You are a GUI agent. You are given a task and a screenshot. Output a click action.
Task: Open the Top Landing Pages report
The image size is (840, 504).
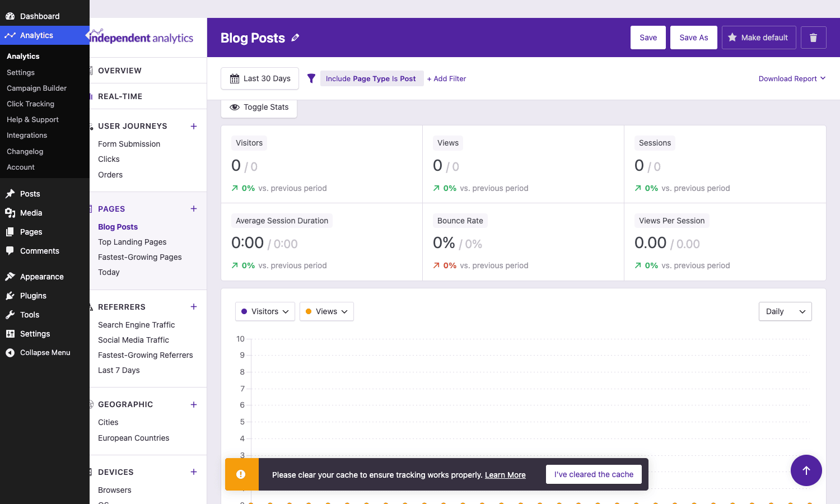click(x=132, y=242)
